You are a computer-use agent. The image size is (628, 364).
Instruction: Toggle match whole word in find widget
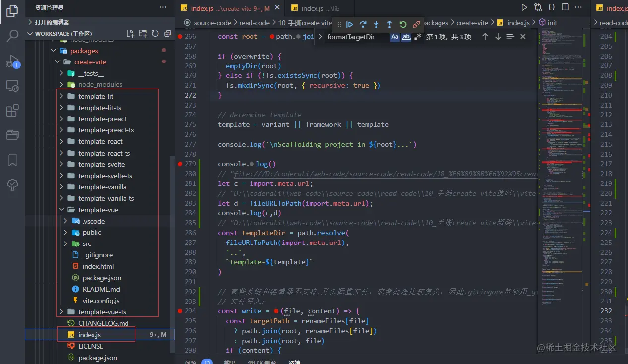click(x=406, y=37)
